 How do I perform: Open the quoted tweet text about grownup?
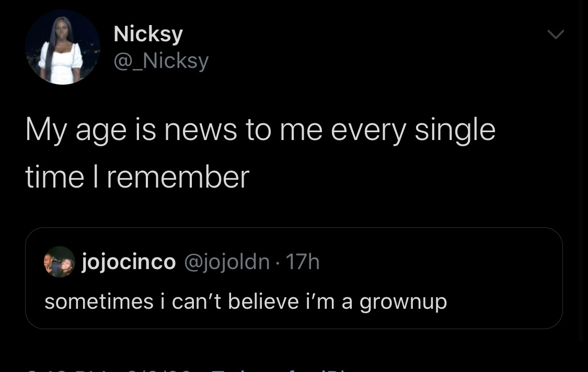pyautogui.click(x=246, y=301)
